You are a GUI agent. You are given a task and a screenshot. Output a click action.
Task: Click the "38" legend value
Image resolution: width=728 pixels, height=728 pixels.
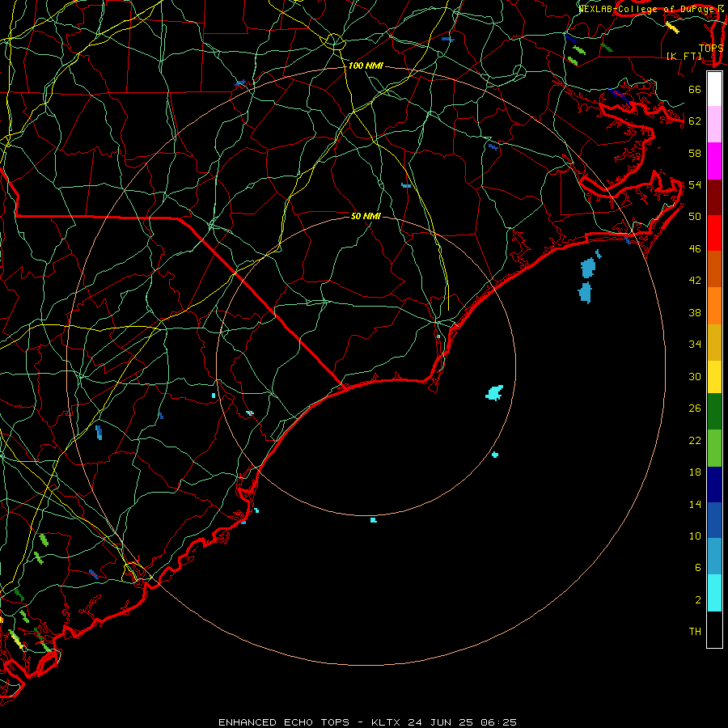point(695,313)
